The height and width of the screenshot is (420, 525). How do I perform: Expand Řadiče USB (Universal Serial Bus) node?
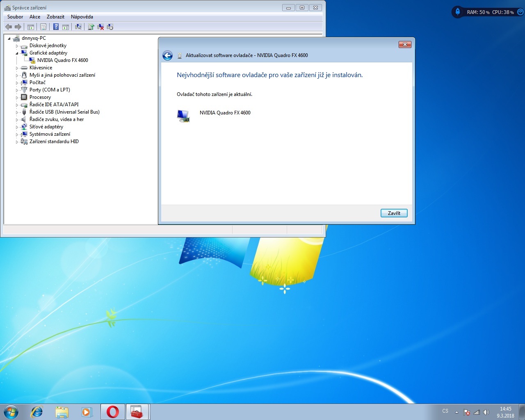17,112
